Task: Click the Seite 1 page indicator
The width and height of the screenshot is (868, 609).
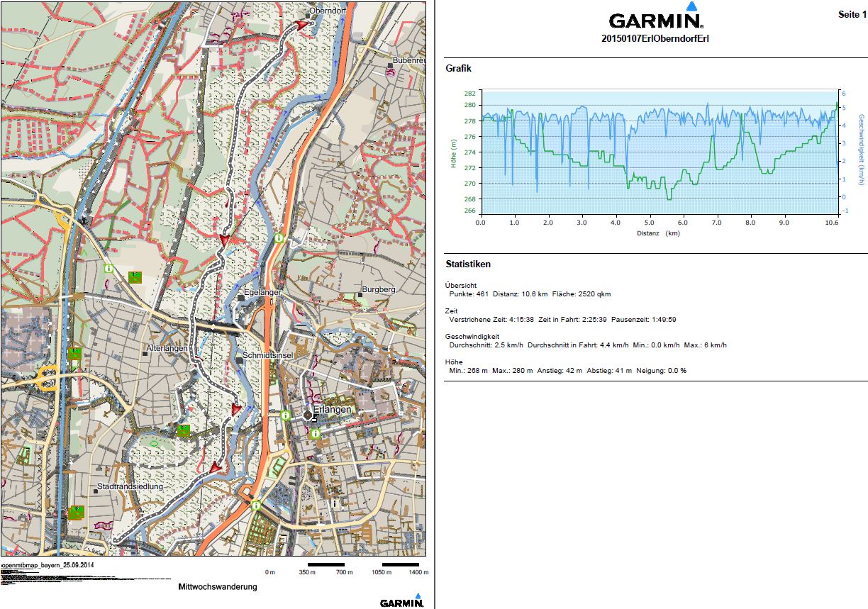Action: tap(852, 15)
